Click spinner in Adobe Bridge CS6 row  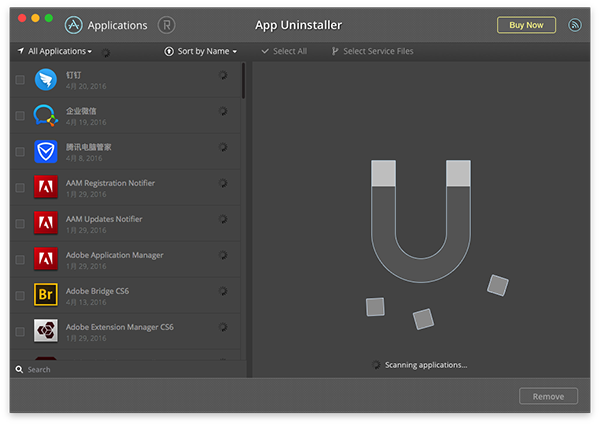click(x=223, y=291)
